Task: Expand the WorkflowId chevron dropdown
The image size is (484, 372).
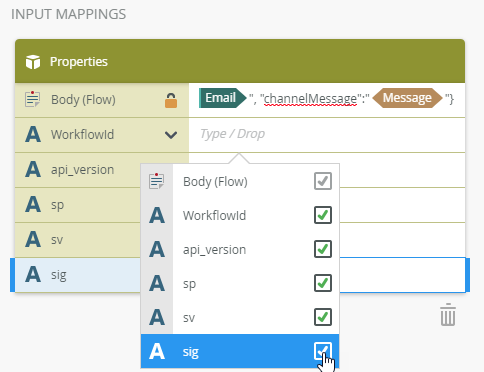Action: tap(171, 135)
